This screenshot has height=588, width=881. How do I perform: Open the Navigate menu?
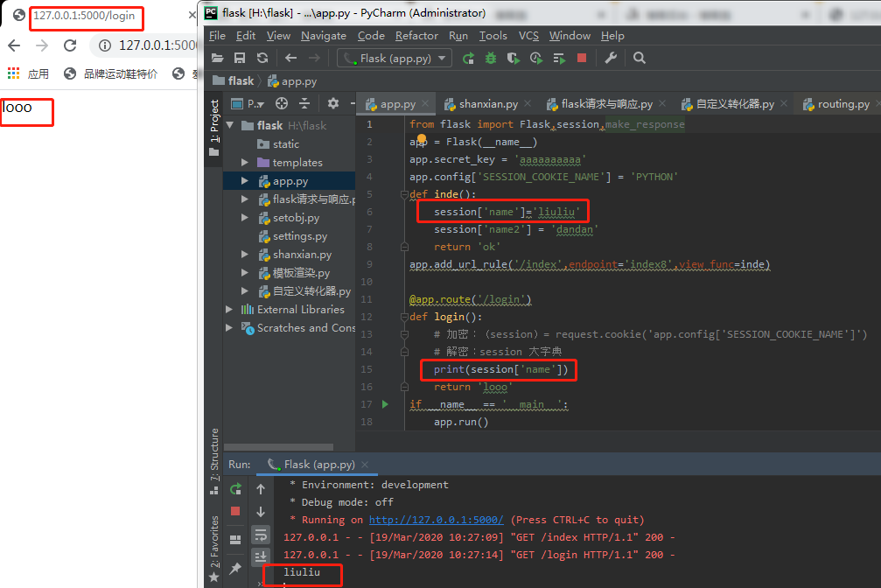coord(324,35)
